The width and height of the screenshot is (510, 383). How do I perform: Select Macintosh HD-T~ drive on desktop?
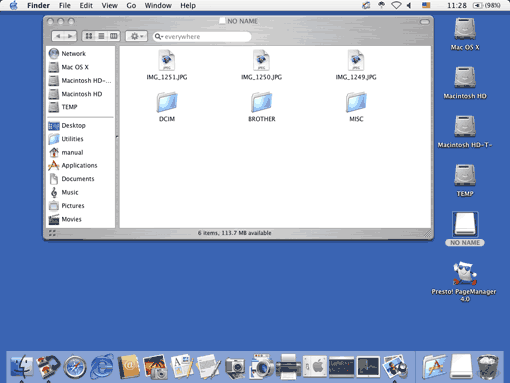465,126
